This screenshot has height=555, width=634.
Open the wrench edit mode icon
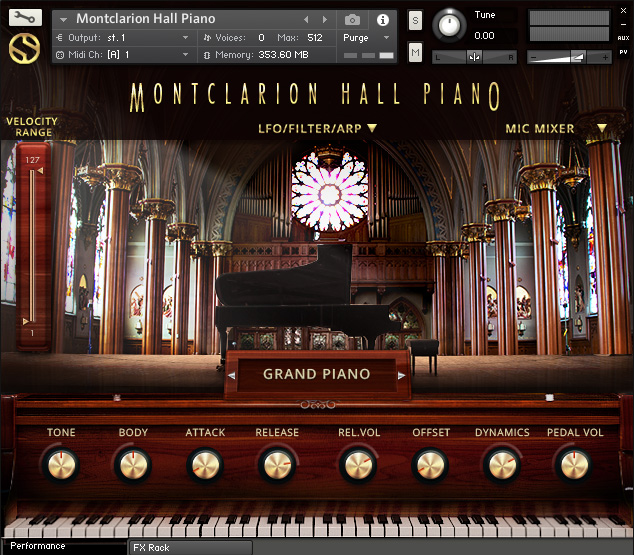pyautogui.click(x=25, y=17)
